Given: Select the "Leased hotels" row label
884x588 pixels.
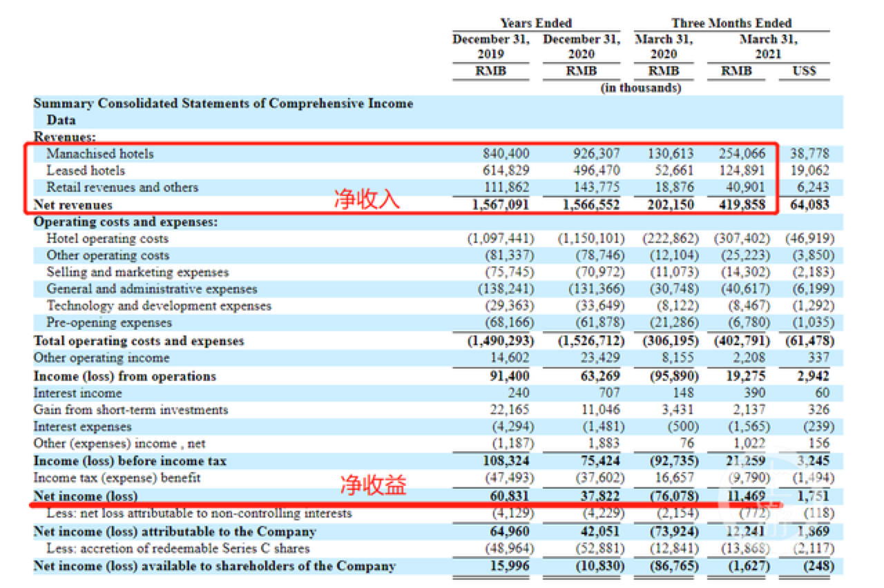Looking at the screenshot, I should pos(86,170).
